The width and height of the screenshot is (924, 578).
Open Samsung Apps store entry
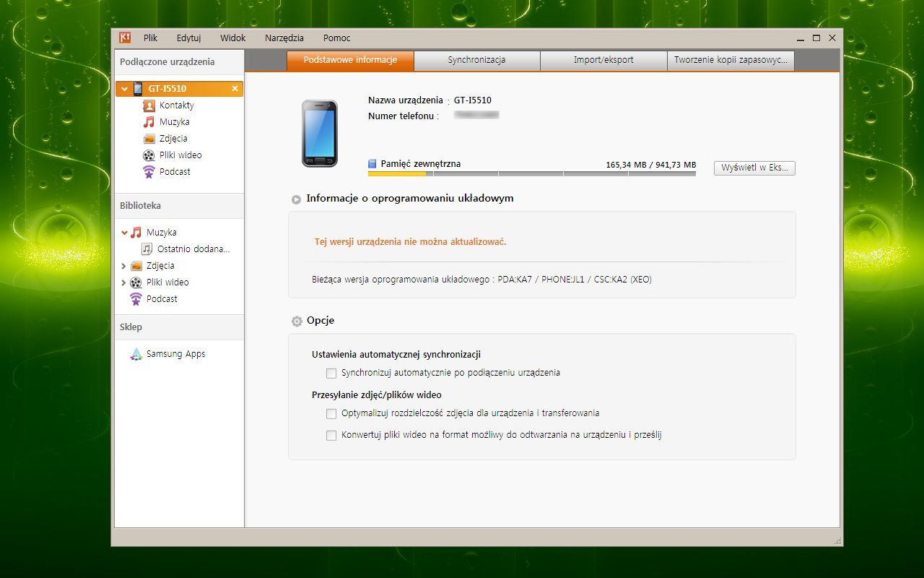(176, 354)
